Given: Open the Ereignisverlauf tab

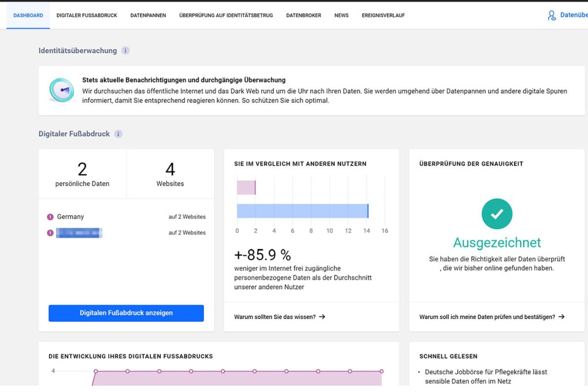Looking at the screenshot, I should (383, 16).
